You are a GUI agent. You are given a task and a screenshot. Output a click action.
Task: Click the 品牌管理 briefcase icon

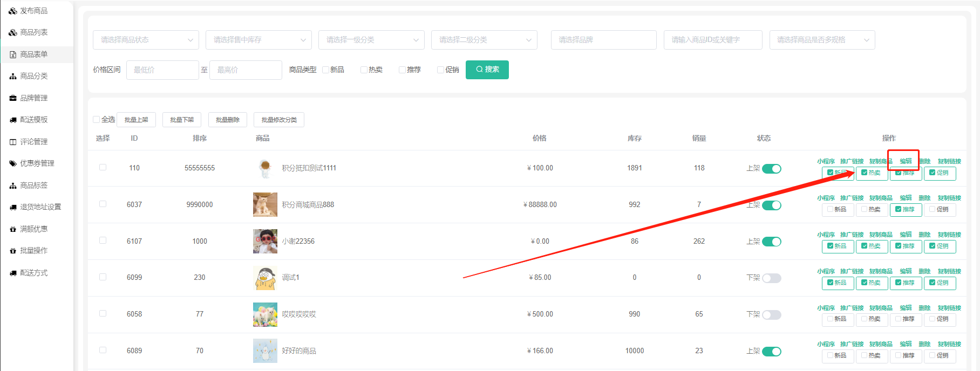[x=13, y=98]
